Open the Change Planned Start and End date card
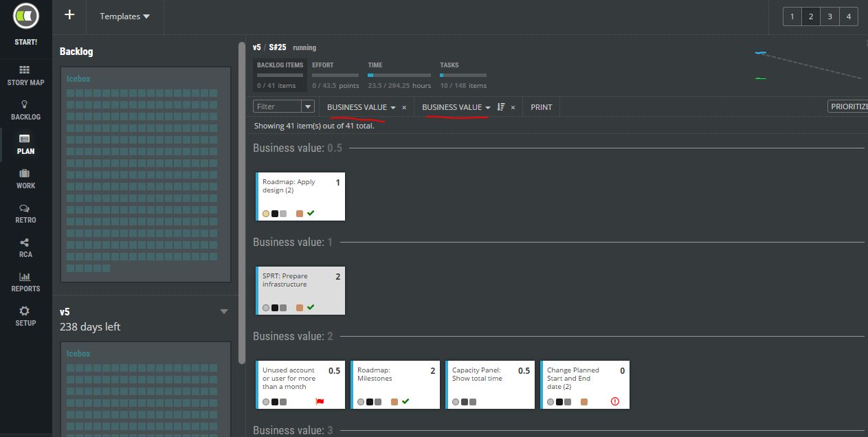This screenshot has height=437, width=868. pyautogui.click(x=585, y=385)
